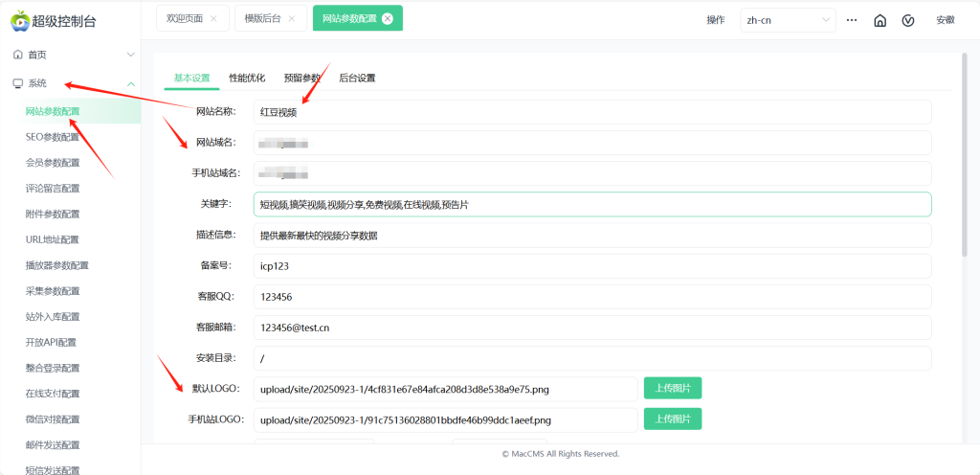
Task: Open 整合登录配置 in the sidebar
Action: 53,368
